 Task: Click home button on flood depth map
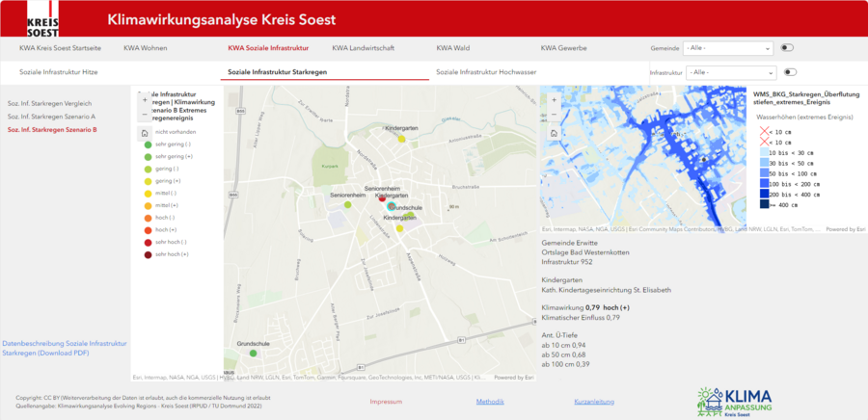553,133
